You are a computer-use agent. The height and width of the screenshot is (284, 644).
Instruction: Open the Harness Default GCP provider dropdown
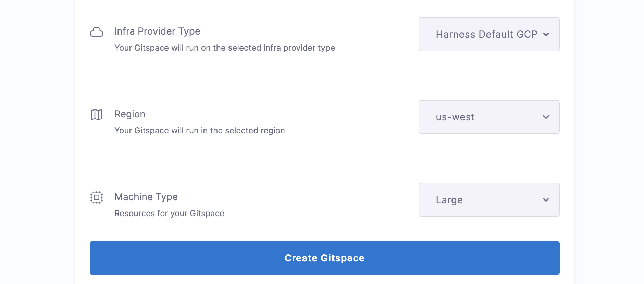pos(489,34)
